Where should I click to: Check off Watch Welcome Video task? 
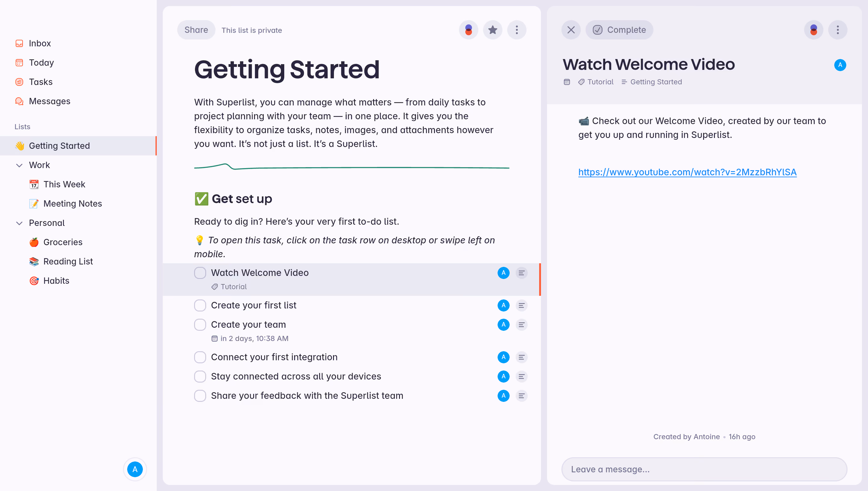tap(200, 273)
